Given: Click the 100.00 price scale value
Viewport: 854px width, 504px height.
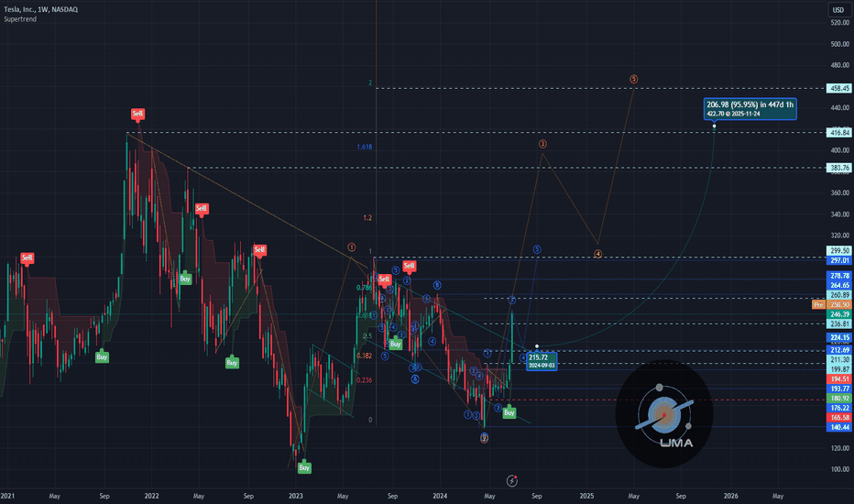Looking at the screenshot, I should pyautogui.click(x=840, y=469).
